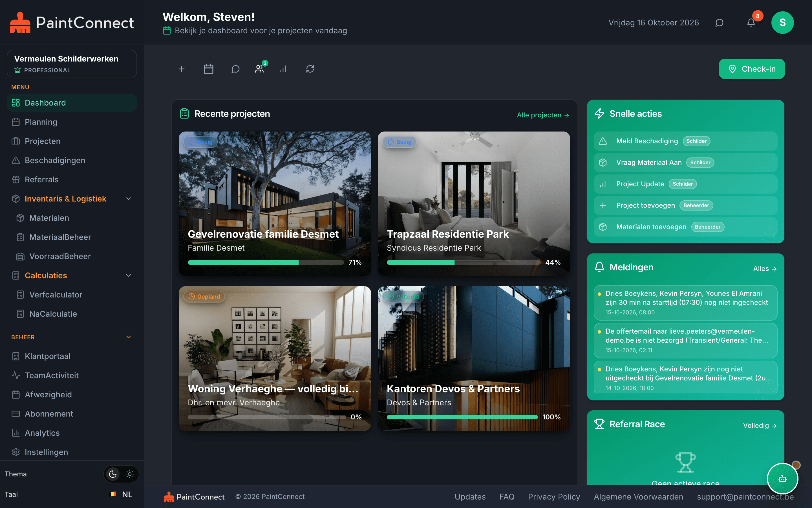Open Analytics in the sidebar
This screenshot has width=812, height=508.
(72, 433)
